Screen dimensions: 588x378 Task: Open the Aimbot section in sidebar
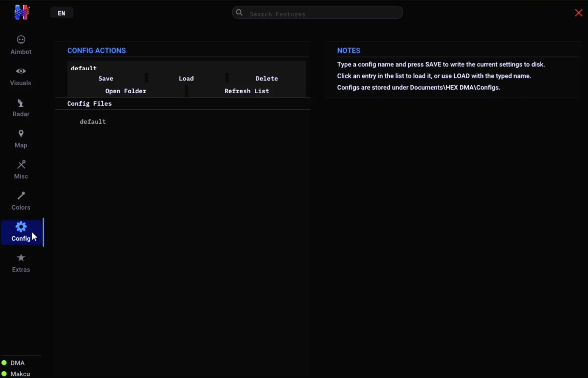point(21,45)
